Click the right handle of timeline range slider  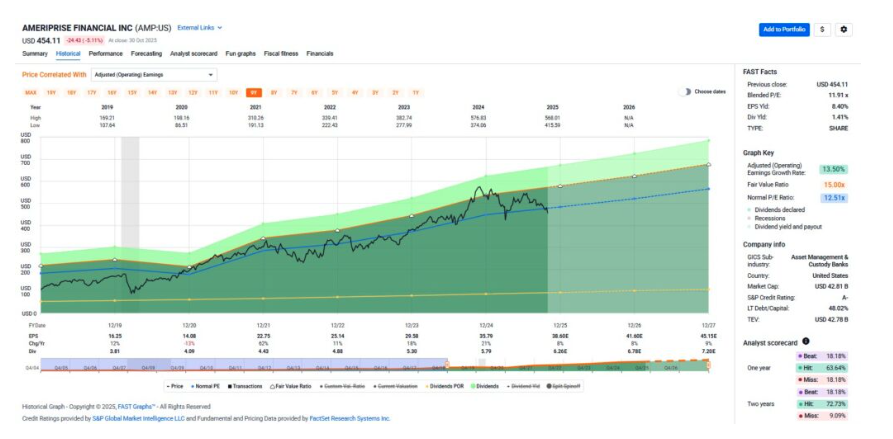(708, 365)
